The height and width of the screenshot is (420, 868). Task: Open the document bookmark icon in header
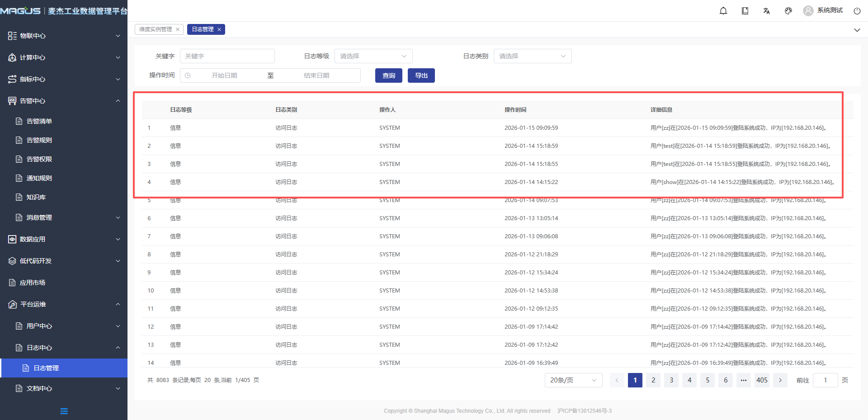point(745,11)
